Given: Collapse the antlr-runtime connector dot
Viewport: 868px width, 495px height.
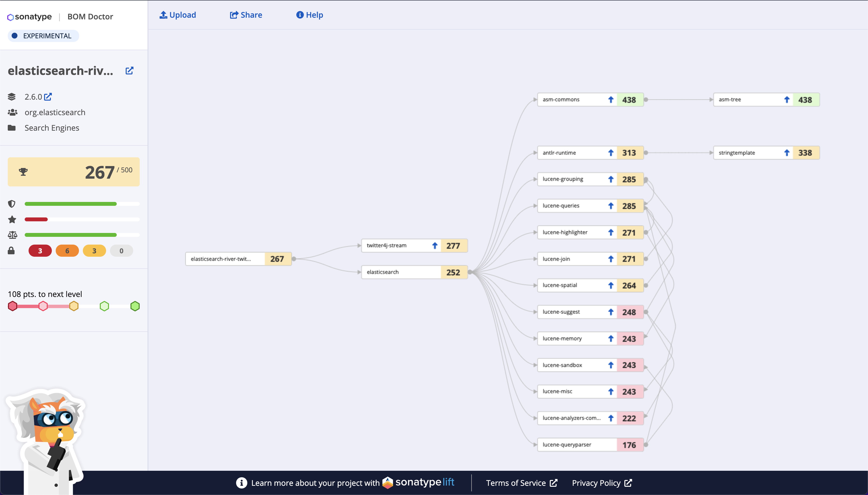Looking at the screenshot, I should click(646, 153).
